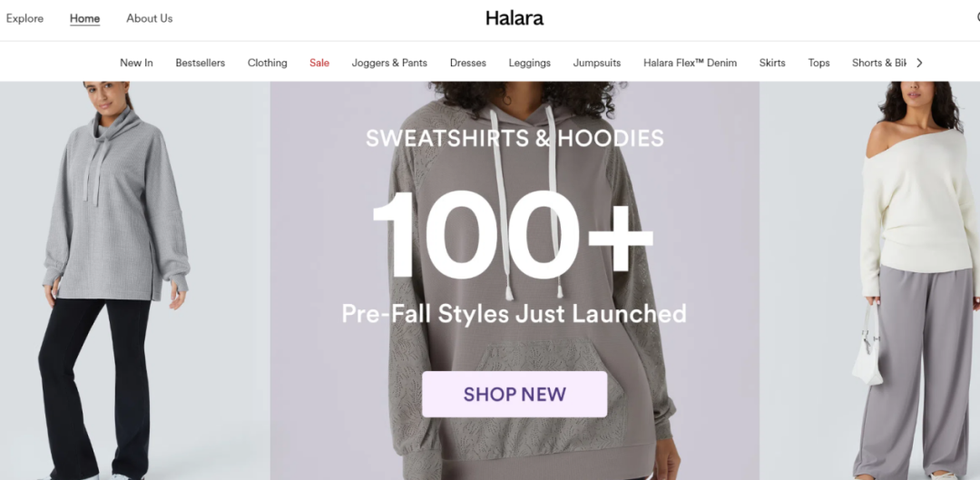980x480 pixels.
Task: Browse the Dresses category
Action: coord(468,63)
